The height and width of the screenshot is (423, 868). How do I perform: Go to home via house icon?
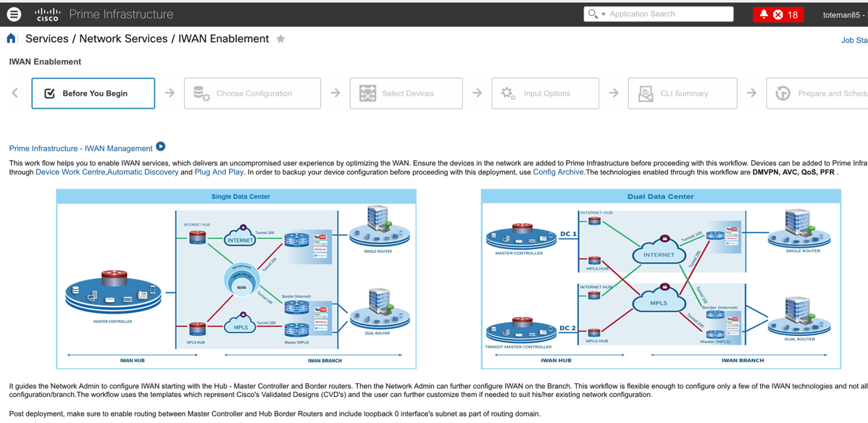pos(11,39)
